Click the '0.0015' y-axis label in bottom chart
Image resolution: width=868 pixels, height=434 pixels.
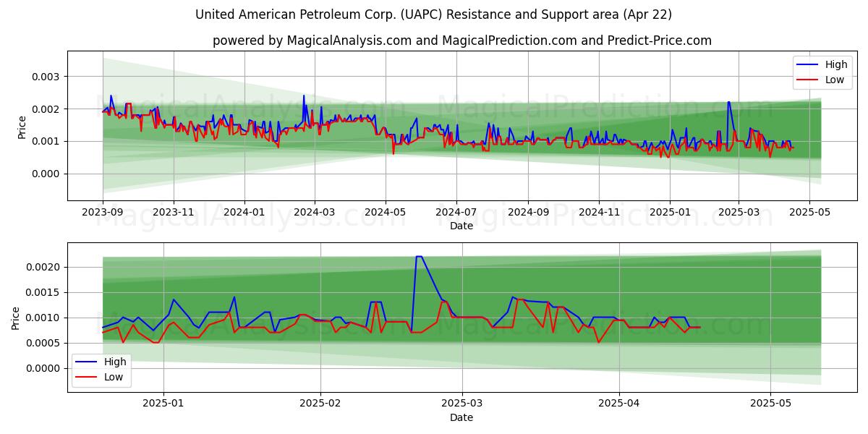point(44,293)
